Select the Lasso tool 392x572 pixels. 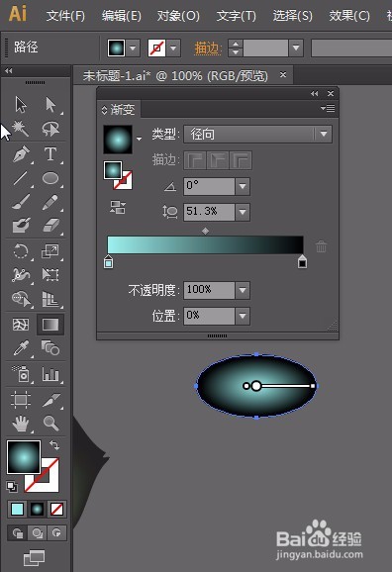click(50, 129)
